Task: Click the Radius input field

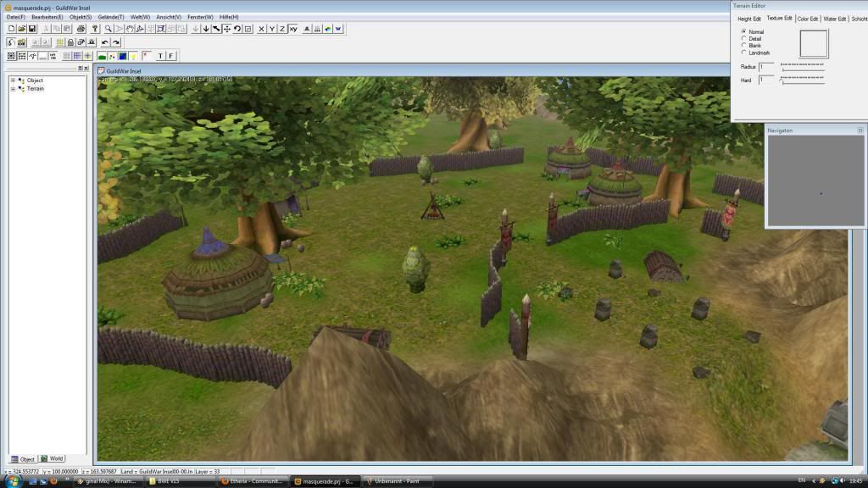Action: pos(766,67)
